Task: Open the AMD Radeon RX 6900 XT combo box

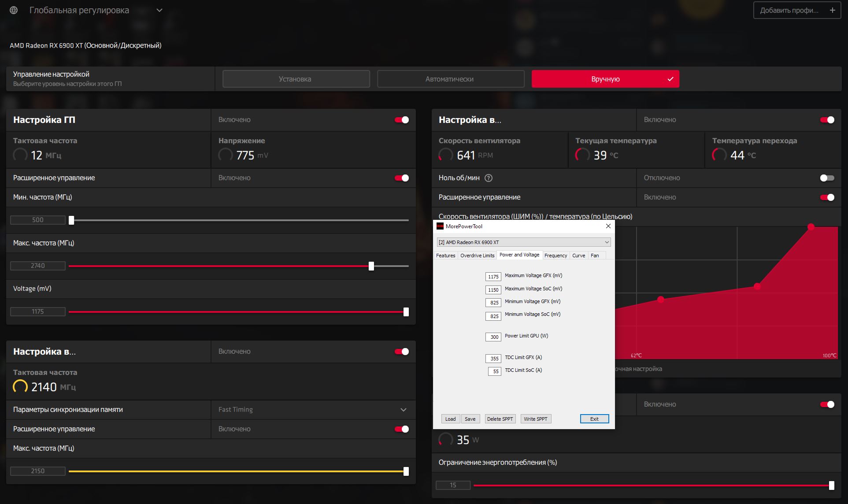Action: coord(523,242)
